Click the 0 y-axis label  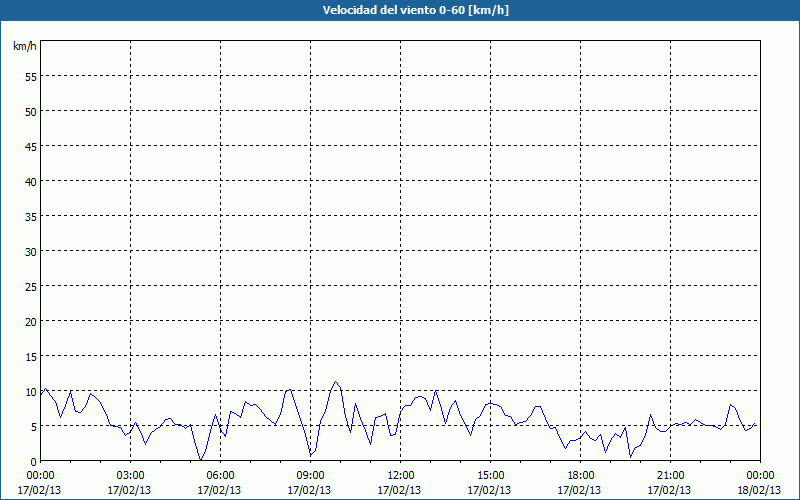click(x=34, y=462)
